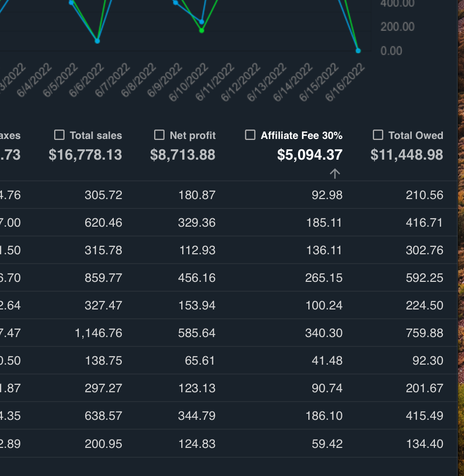Toggle the Net profit checkbox
This screenshot has height=476, width=464.
pyautogui.click(x=159, y=135)
